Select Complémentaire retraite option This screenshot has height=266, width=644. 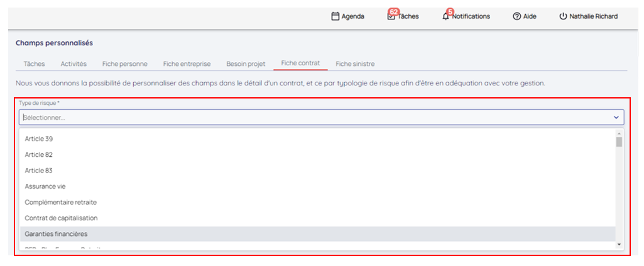coord(60,202)
